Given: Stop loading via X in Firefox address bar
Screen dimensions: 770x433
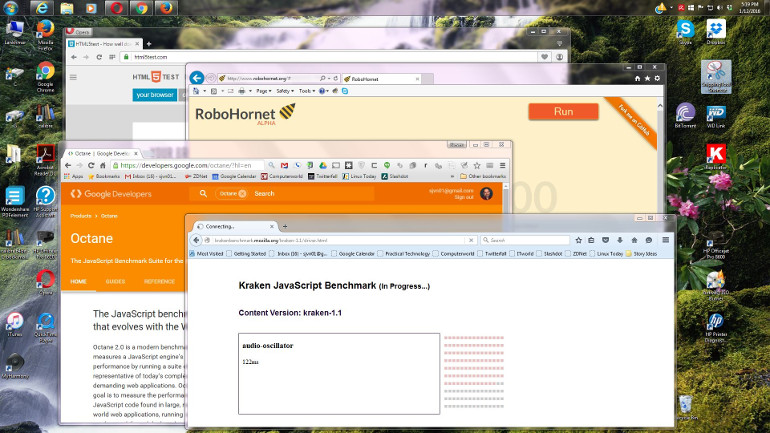Looking at the screenshot, I should pos(471,240).
